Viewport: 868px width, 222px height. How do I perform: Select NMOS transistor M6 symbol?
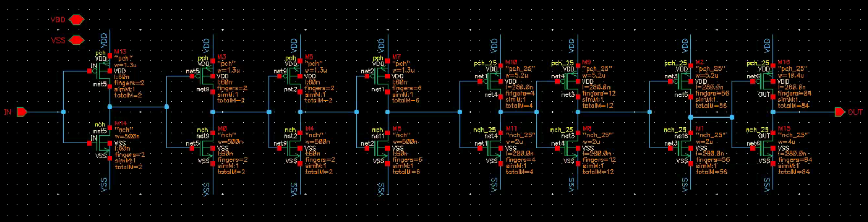coord(380,148)
